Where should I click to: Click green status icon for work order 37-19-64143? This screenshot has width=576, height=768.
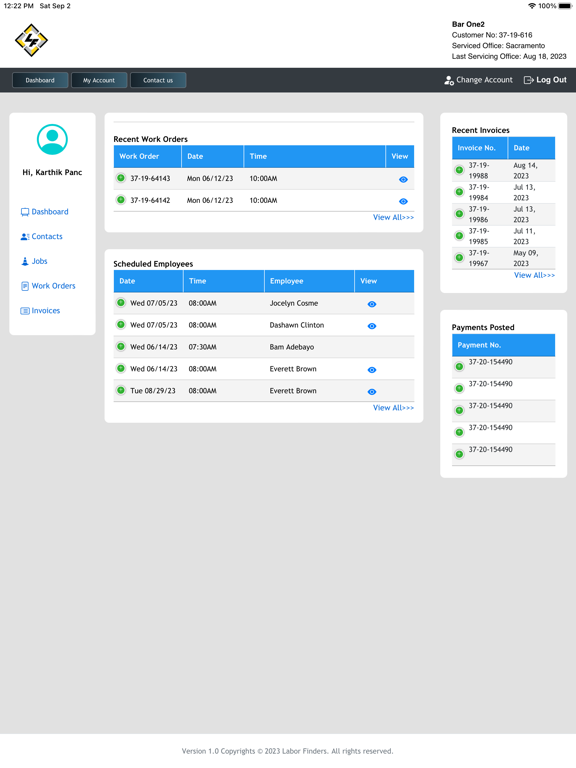tap(120, 178)
